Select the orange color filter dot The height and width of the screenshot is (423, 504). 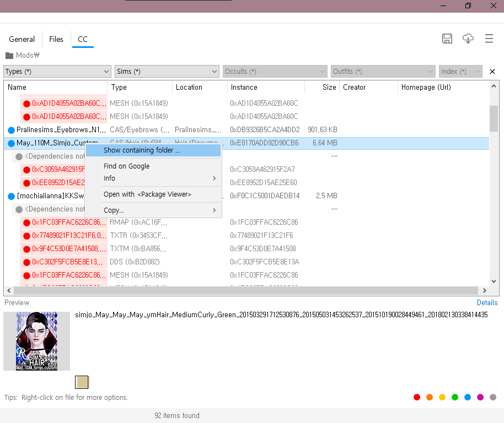tap(430, 397)
